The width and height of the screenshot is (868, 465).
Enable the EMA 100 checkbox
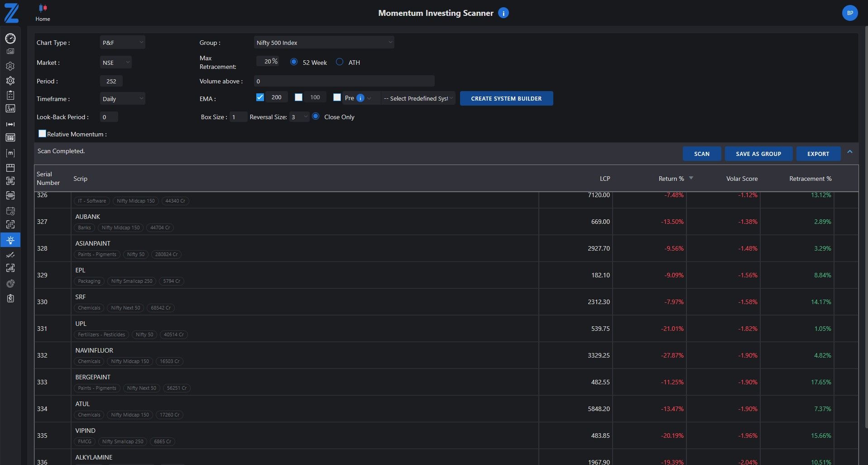[x=298, y=97]
